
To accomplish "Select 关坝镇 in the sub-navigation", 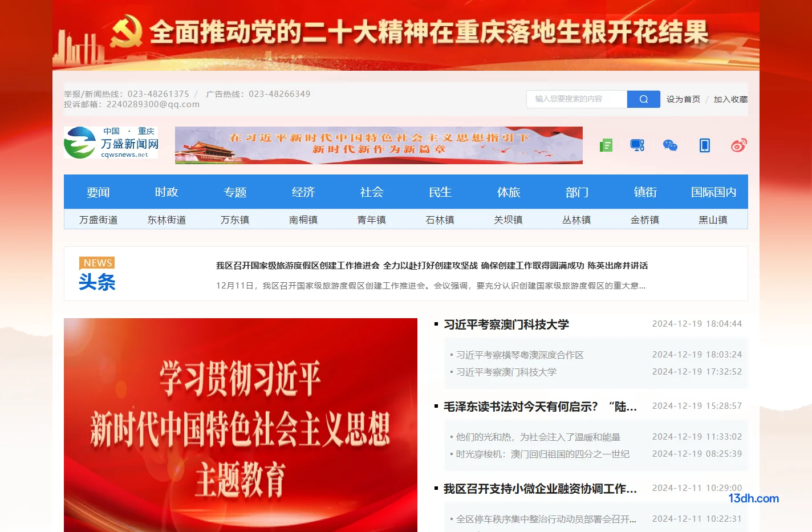I will coord(509,220).
